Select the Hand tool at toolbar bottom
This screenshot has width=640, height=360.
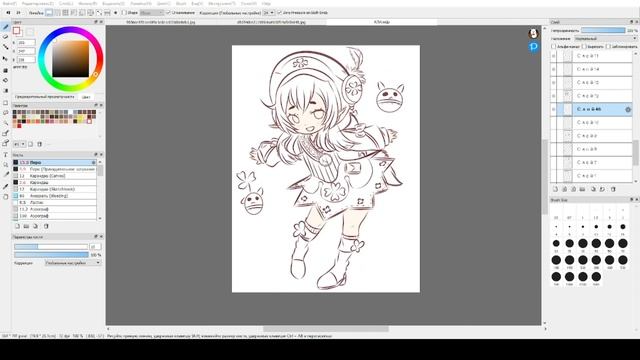tap(5, 196)
